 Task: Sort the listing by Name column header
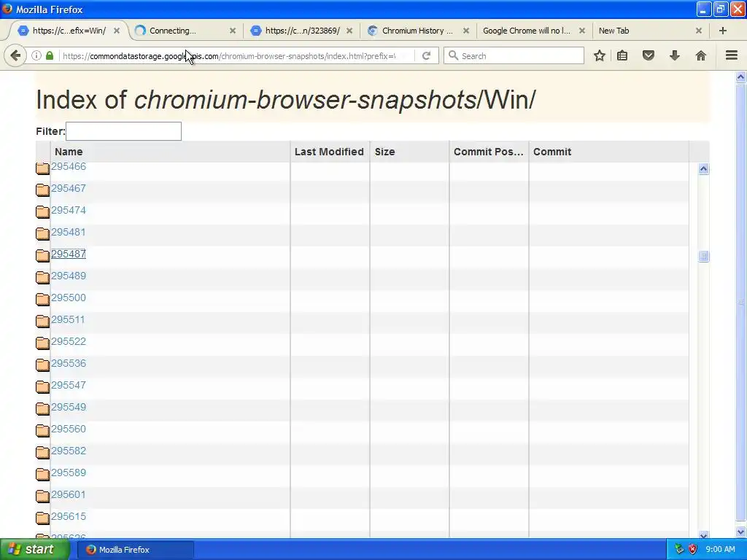pos(170,152)
